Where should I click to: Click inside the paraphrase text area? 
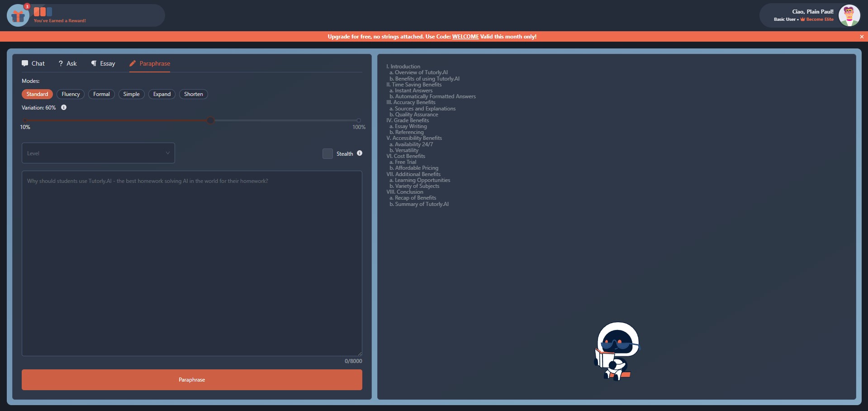click(x=192, y=263)
